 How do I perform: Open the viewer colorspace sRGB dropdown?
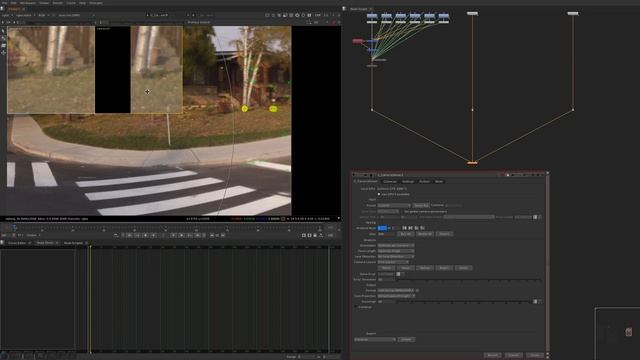pos(76,15)
